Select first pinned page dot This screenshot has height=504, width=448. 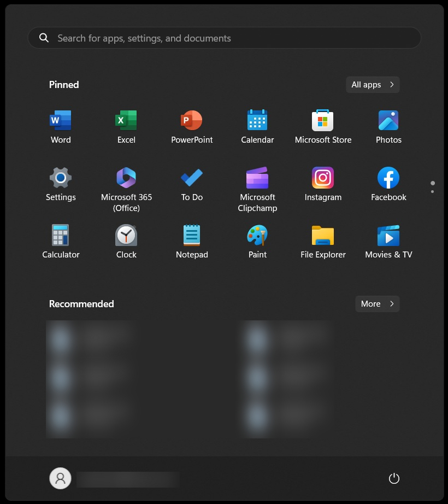433,183
